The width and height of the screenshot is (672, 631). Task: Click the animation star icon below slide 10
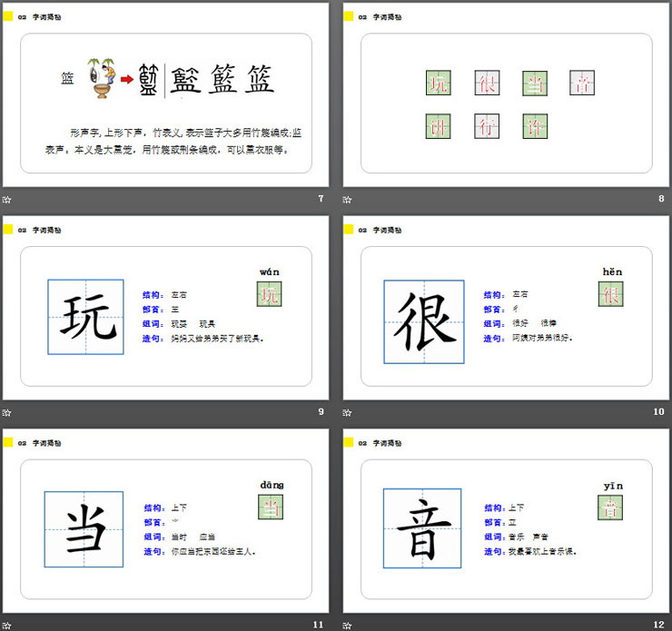pyautogui.click(x=348, y=412)
